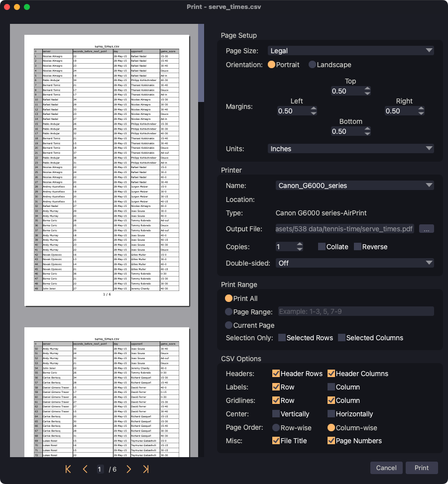Viewport: 448px width, 484px height.
Task: Click the Print button
Action: (422, 468)
